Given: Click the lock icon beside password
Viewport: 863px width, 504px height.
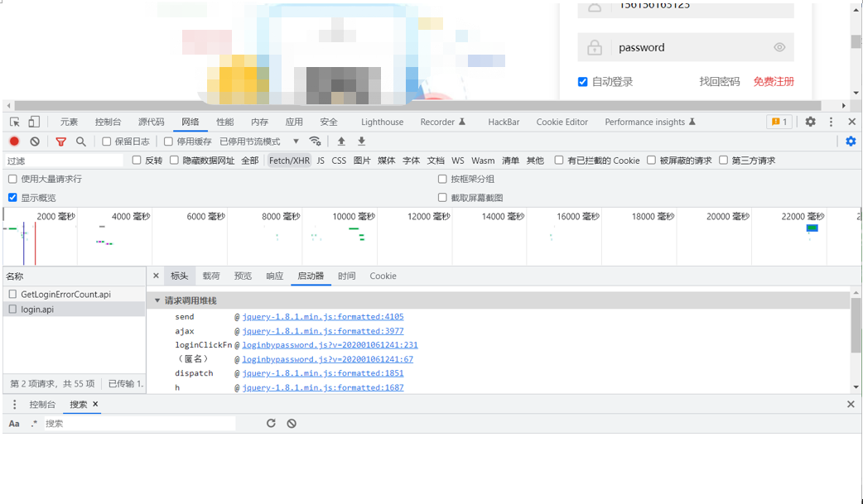Looking at the screenshot, I should [x=595, y=47].
